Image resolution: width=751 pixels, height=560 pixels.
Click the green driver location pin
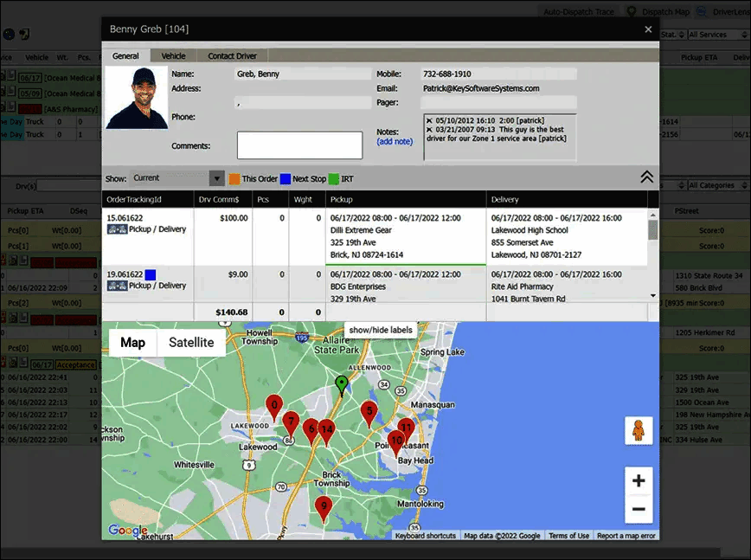342,384
